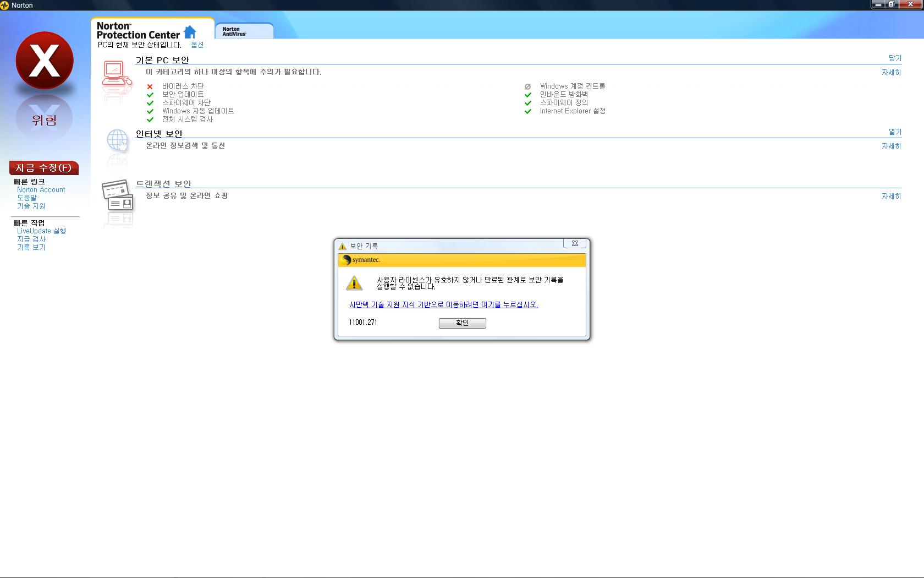Viewport: 924px width, 578px height.
Task: Click the green check beside 인바운드 방화벽
Action: click(x=527, y=95)
